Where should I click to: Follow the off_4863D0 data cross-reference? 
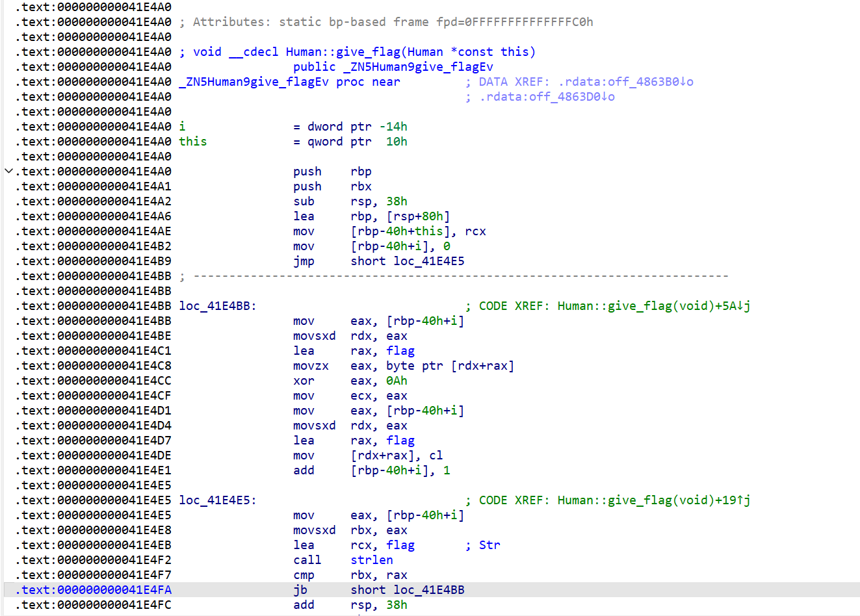(547, 97)
